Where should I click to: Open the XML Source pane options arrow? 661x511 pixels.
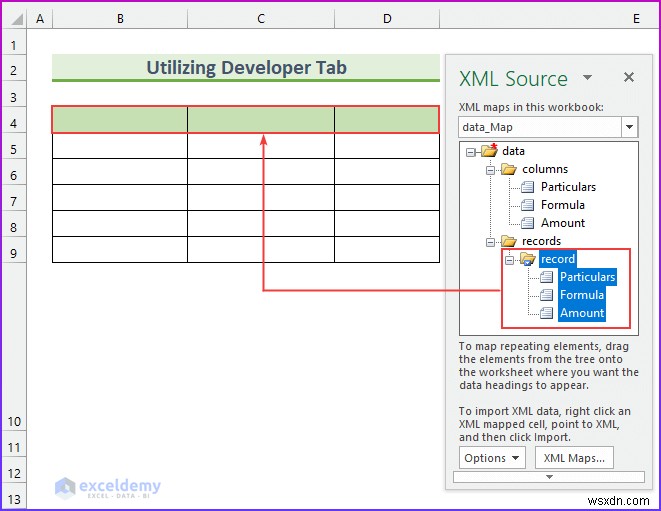[x=587, y=77]
